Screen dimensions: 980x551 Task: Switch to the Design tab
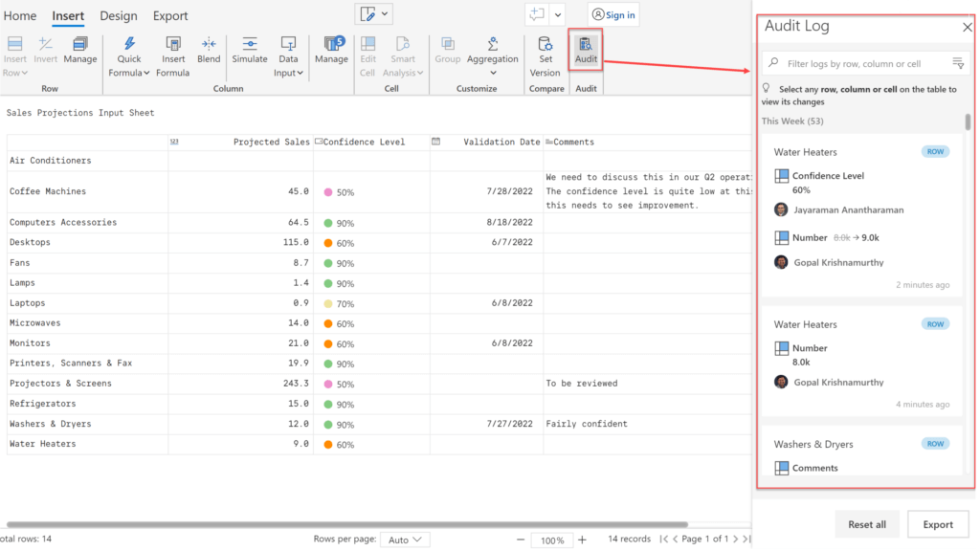click(x=119, y=15)
